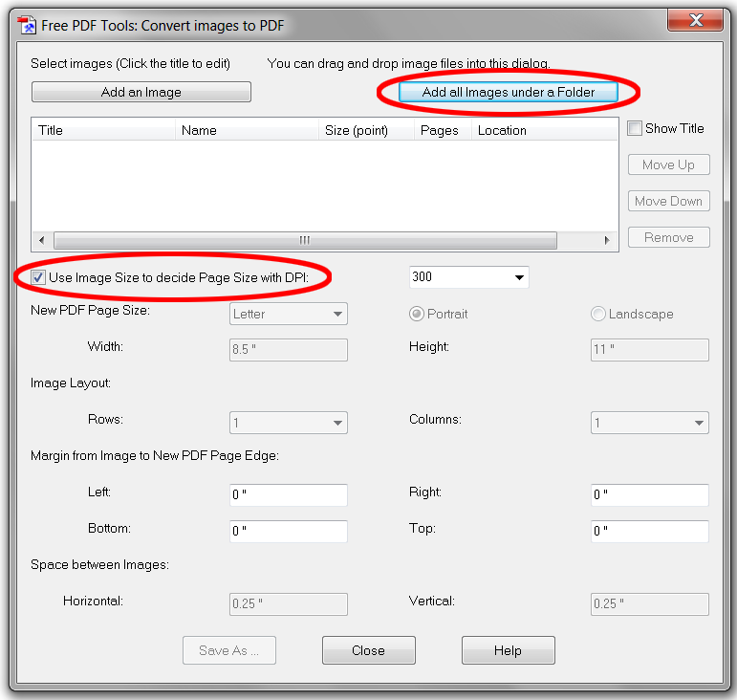Click the Left margin input field

(x=288, y=495)
